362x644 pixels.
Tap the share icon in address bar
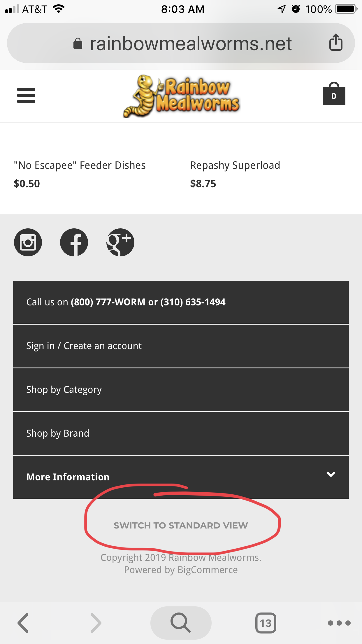pyautogui.click(x=335, y=43)
